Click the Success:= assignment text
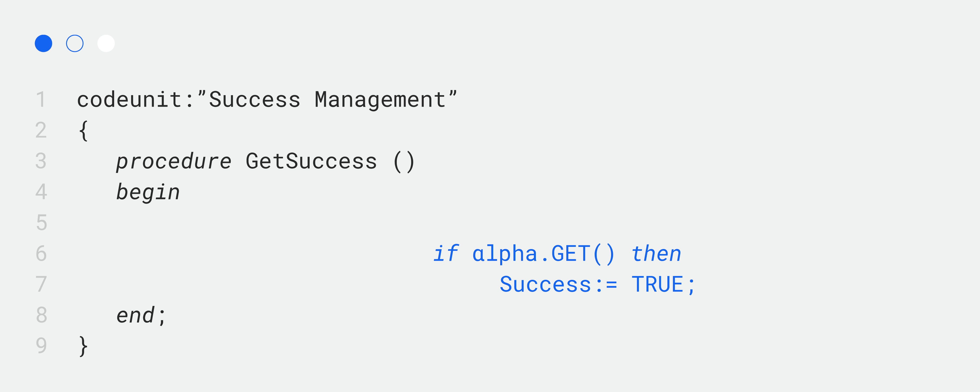Viewport: 980px width, 392px height. tap(558, 284)
